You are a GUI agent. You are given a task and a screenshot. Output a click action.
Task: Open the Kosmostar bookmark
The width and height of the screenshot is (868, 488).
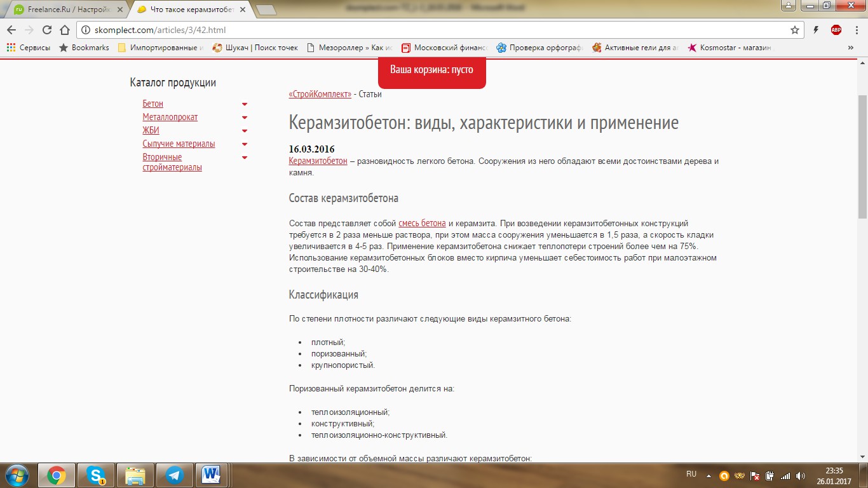[x=729, y=48]
